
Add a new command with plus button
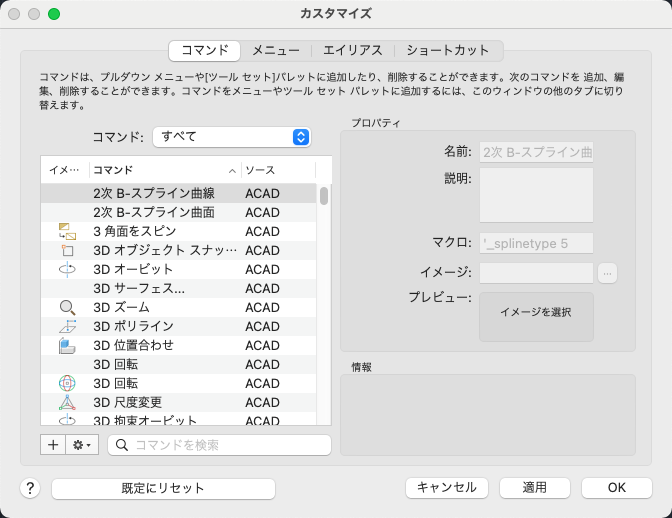pyautogui.click(x=53, y=445)
